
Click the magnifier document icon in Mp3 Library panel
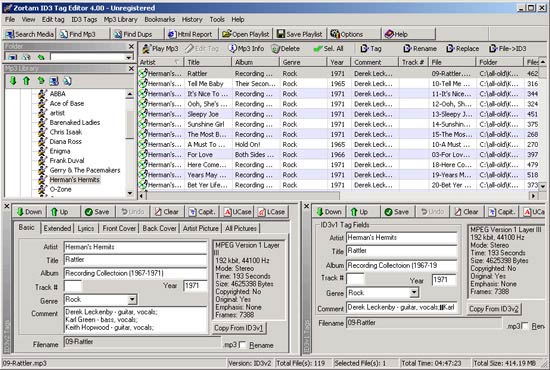click(x=67, y=81)
